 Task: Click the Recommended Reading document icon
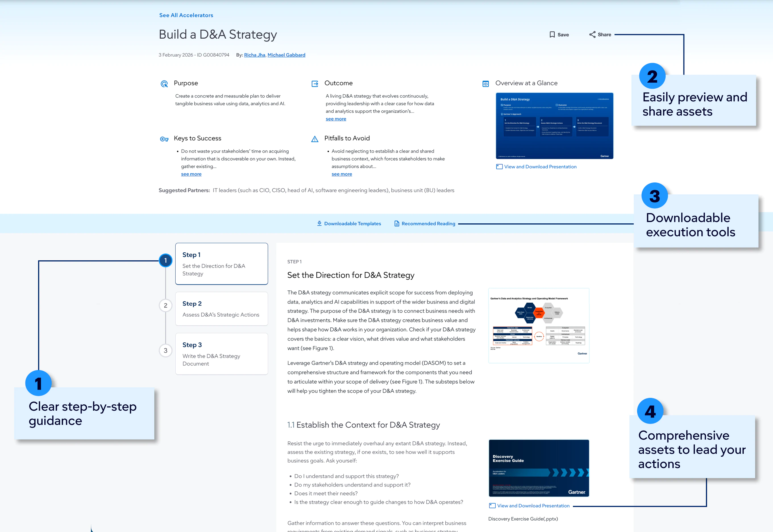click(x=396, y=224)
